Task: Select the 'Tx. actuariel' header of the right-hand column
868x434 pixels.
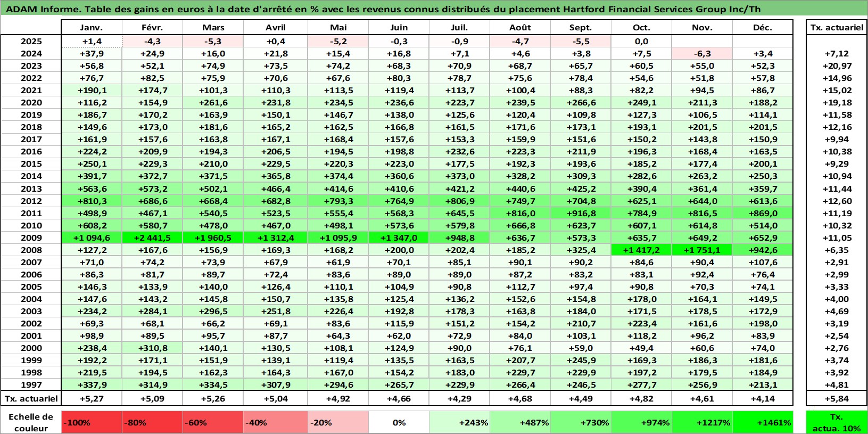Action: point(837,28)
